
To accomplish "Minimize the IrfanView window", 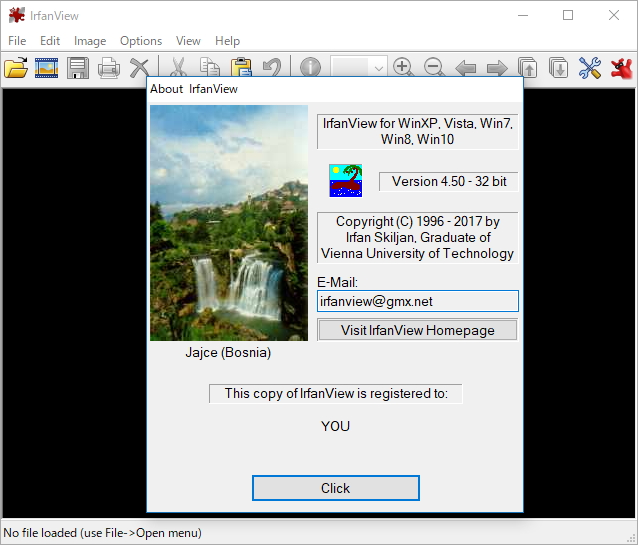I will point(523,15).
